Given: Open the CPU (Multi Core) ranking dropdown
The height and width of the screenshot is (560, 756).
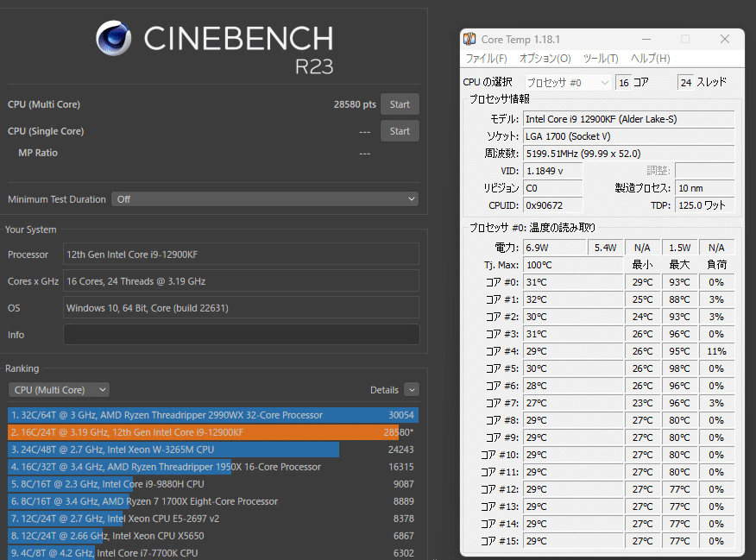Looking at the screenshot, I should point(59,390).
